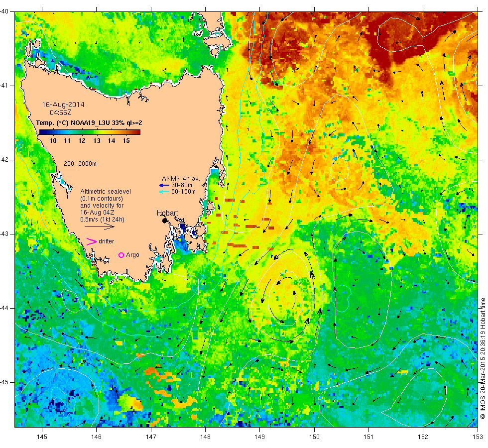Click longitude label 145 on the axis
This screenshot has height=448, width=488.
(x=42, y=437)
